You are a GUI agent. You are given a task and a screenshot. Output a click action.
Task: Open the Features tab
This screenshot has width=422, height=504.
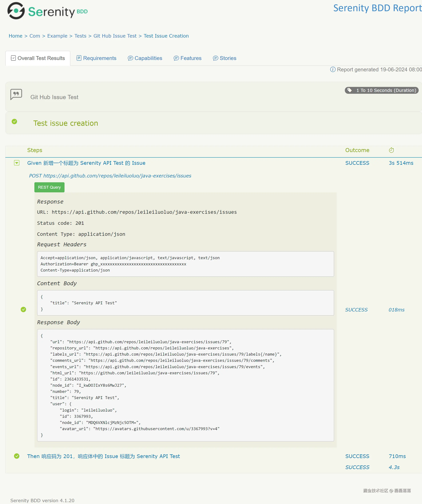(x=187, y=58)
